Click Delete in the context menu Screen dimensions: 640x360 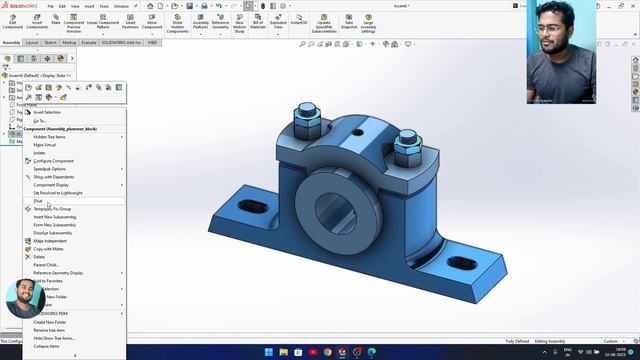[x=74, y=257]
